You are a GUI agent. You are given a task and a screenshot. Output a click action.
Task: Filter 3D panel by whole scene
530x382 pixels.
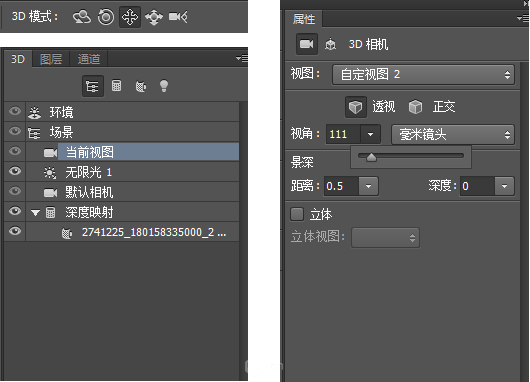click(93, 86)
